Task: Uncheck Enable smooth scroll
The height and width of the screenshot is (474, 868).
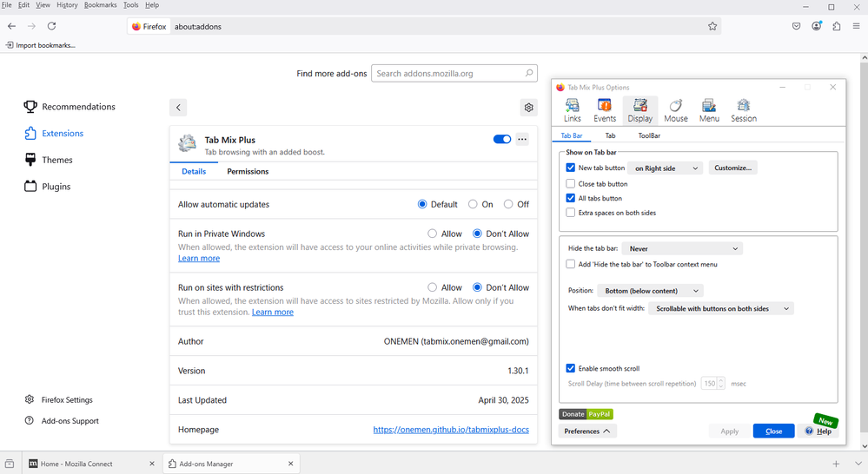Action: [x=570, y=368]
